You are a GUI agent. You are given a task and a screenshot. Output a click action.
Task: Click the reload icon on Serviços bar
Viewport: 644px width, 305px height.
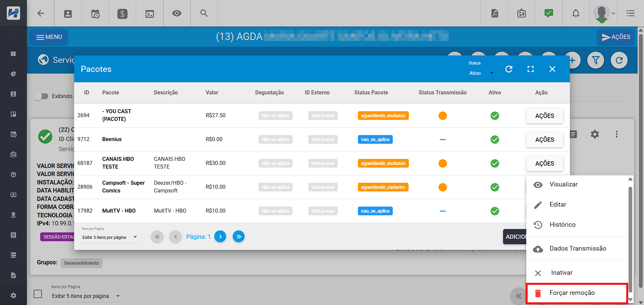coord(619,60)
